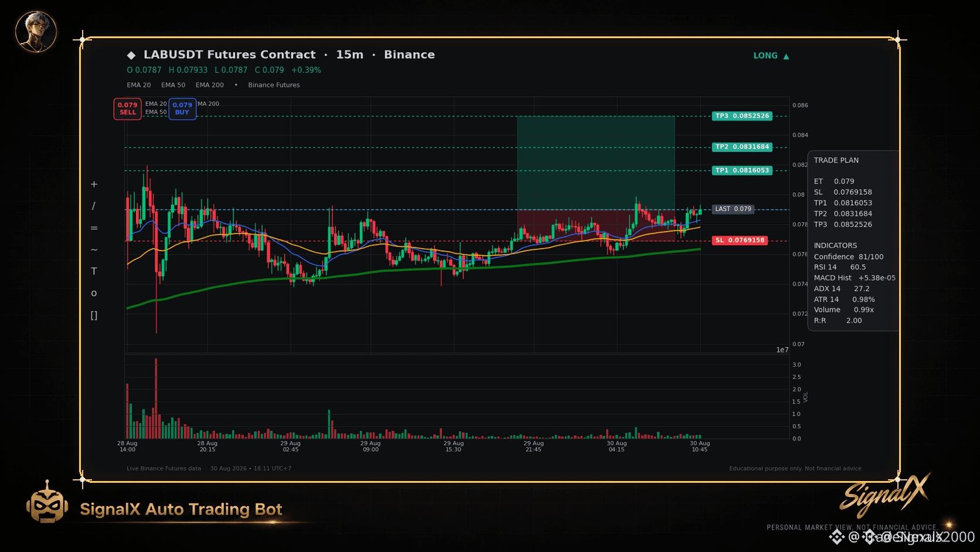Click the tallest red volume bar
Screen dimensions: 980x552
pyautogui.click(x=156, y=398)
